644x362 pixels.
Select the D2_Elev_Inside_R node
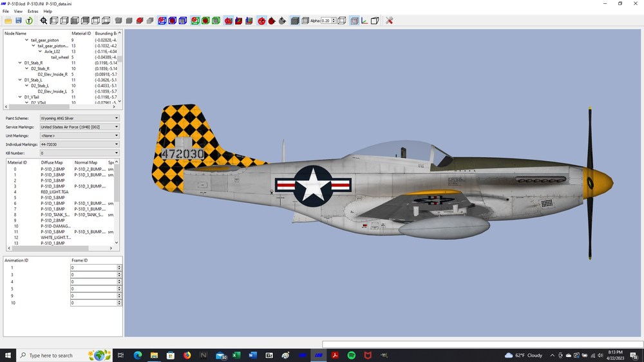point(53,74)
